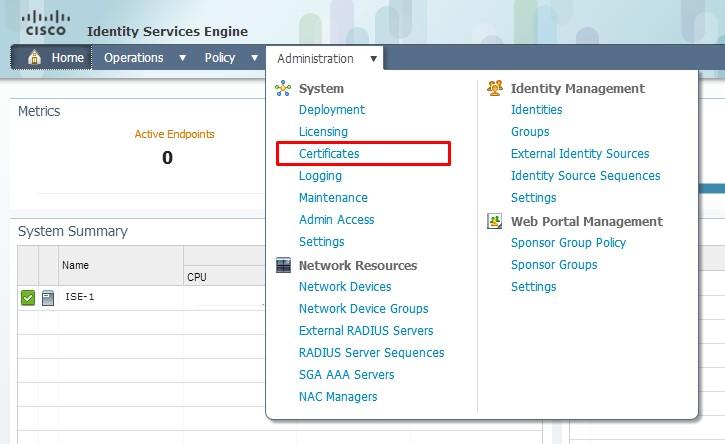Image resolution: width=725 pixels, height=444 pixels.
Task: Open NAC Managers
Action: 338,397
